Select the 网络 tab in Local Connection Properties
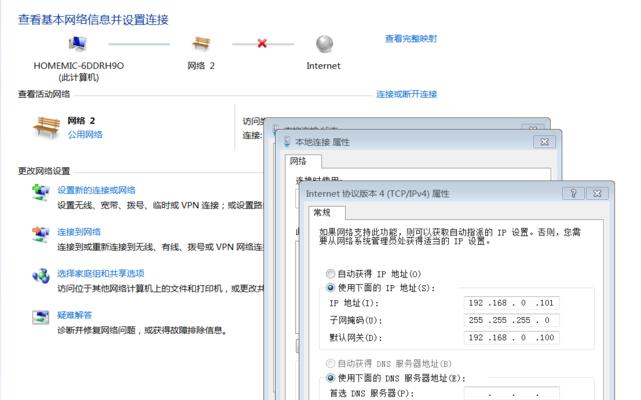641x400 pixels. tap(303, 161)
